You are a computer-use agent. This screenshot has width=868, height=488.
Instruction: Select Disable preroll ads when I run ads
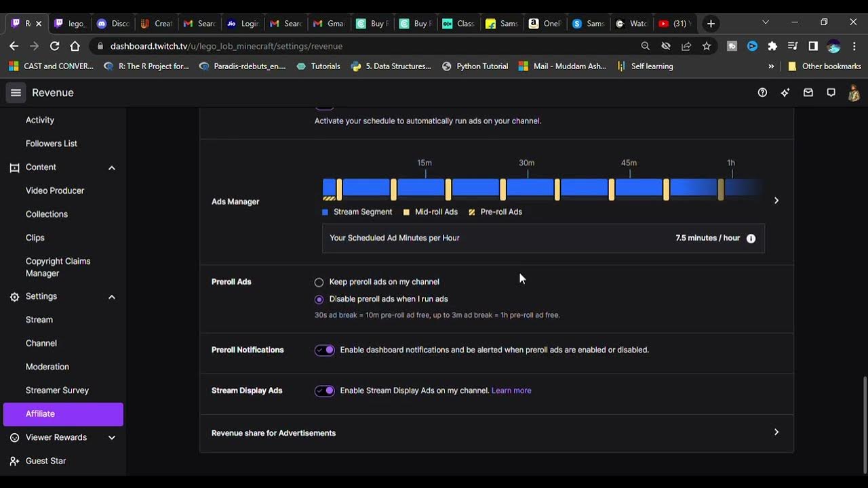point(319,300)
